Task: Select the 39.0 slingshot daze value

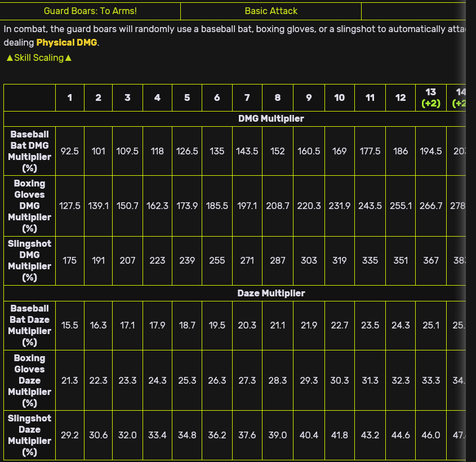Action: tap(278, 436)
